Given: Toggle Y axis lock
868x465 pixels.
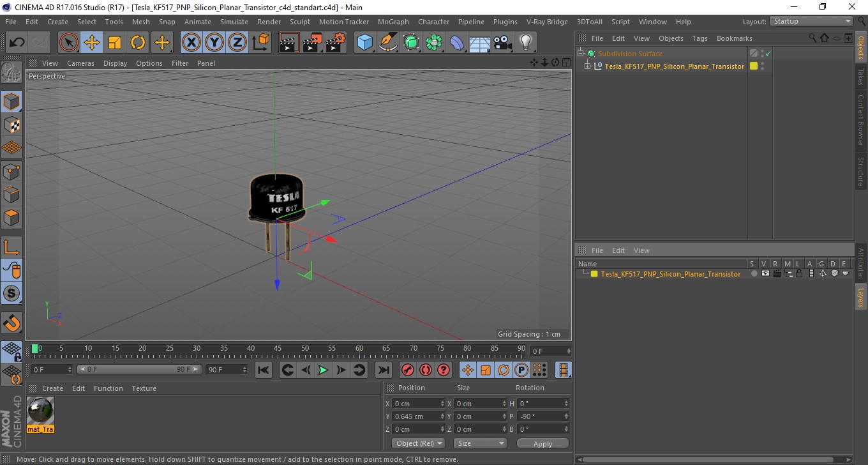Looking at the screenshot, I should [214, 43].
